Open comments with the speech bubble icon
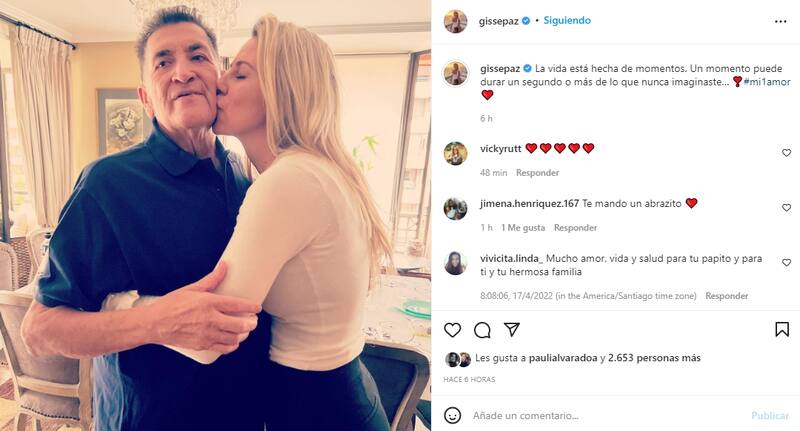 point(482,330)
